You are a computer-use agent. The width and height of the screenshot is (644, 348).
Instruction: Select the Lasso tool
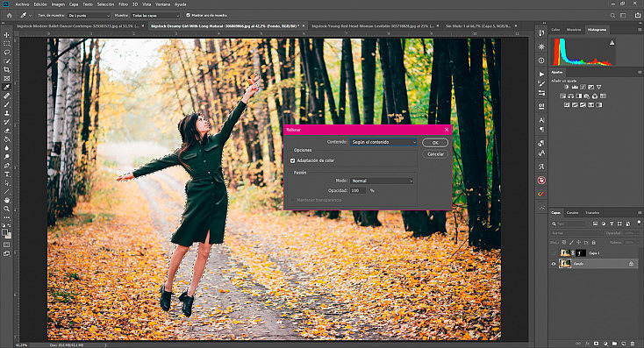pyautogui.click(x=6, y=52)
